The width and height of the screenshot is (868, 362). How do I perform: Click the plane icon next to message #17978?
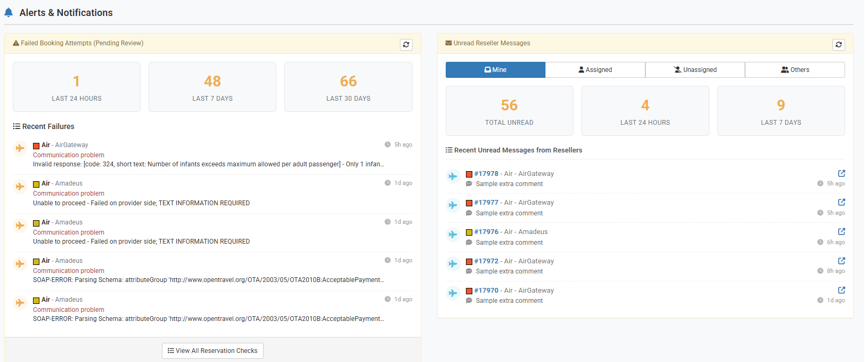[x=453, y=176]
